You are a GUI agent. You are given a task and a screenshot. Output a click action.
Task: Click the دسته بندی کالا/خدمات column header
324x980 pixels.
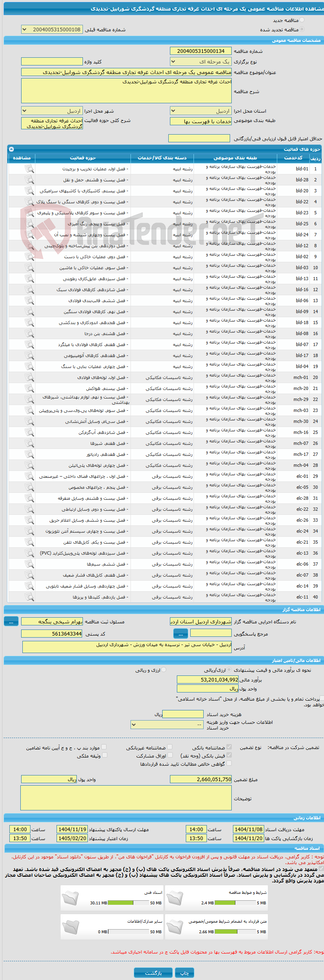click(162, 158)
